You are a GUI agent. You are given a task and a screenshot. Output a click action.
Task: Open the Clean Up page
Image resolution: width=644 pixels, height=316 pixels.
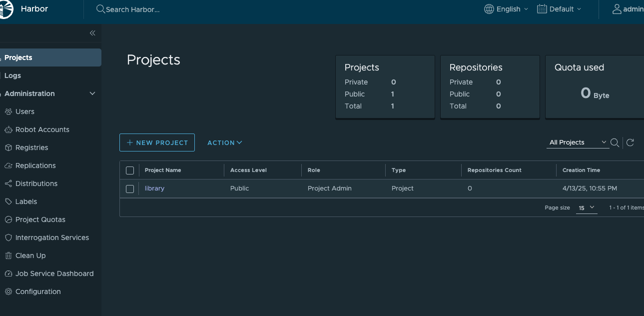pyautogui.click(x=30, y=255)
